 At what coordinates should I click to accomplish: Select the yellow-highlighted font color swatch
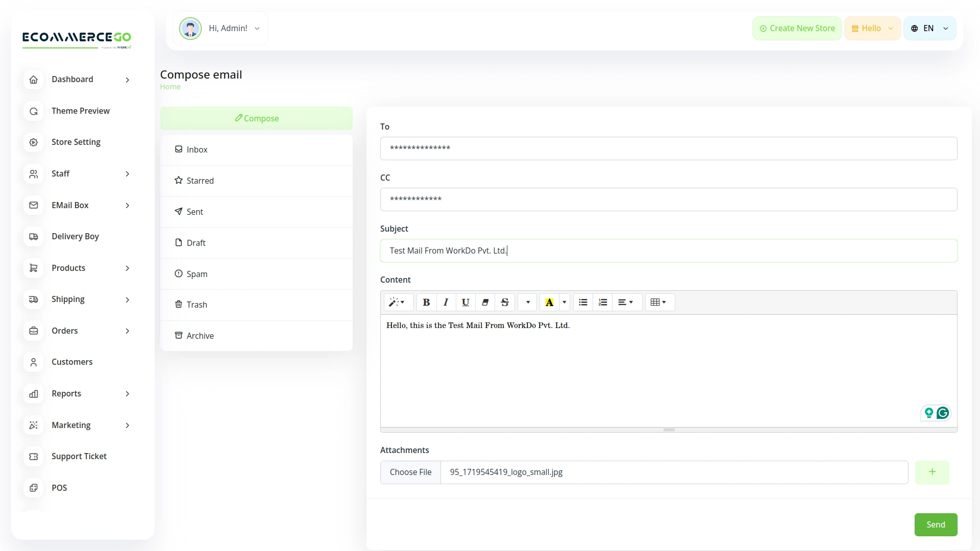coord(549,302)
